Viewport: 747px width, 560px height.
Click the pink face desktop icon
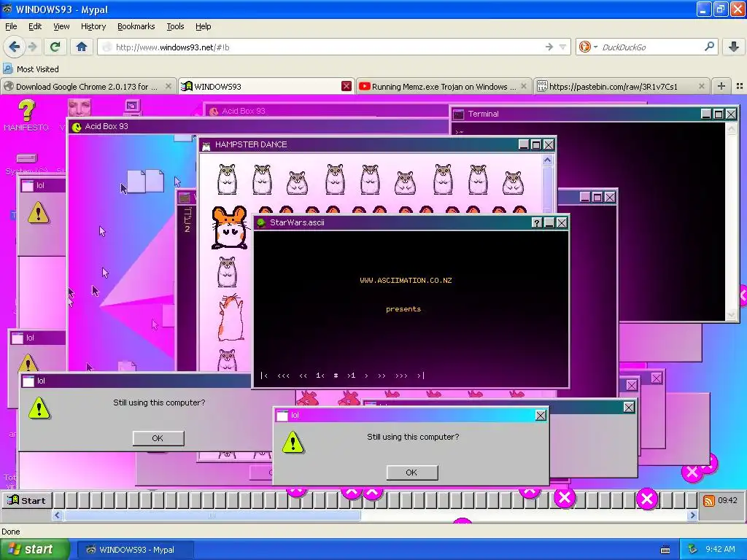(79, 107)
